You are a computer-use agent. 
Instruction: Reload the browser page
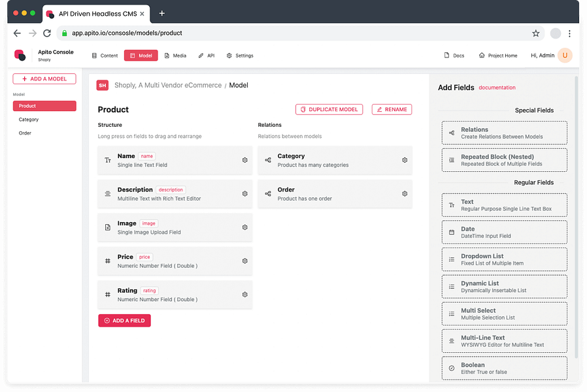tap(47, 33)
